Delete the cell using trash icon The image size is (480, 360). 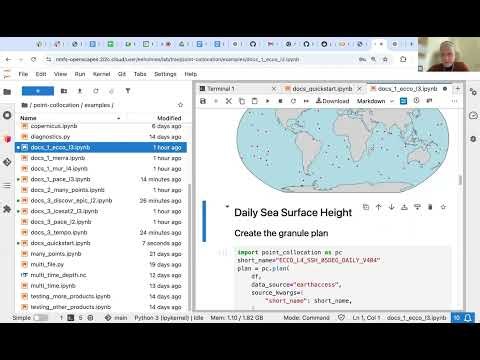[x=430, y=207]
